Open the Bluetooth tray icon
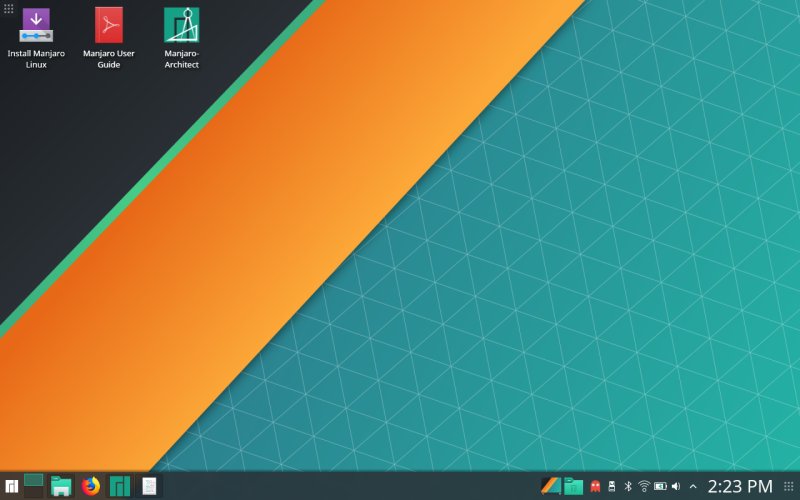The width and height of the screenshot is (800, 500). pos(628,486)
